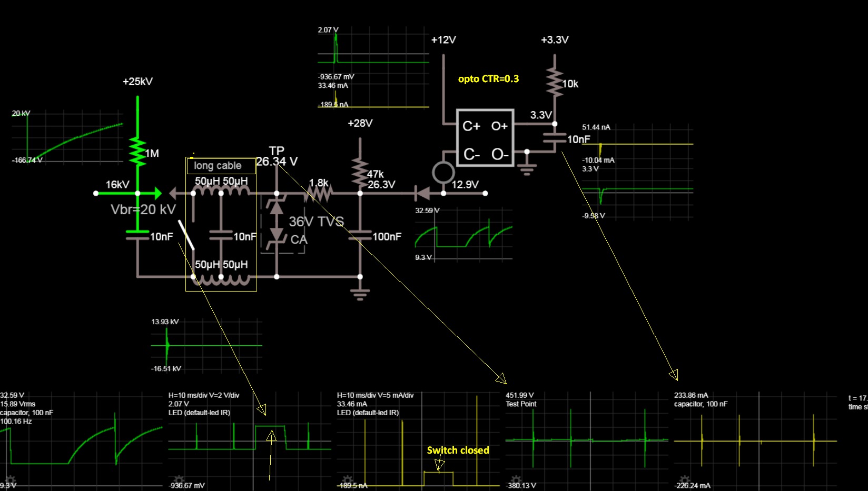Select the 1.8k resistor
868x491 pixels.
tap(318, 193)
